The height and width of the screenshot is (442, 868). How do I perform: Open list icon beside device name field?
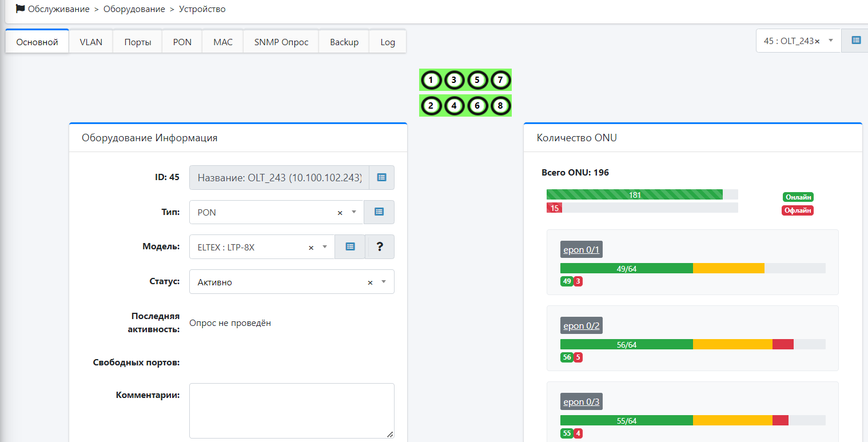pos(381,178)
